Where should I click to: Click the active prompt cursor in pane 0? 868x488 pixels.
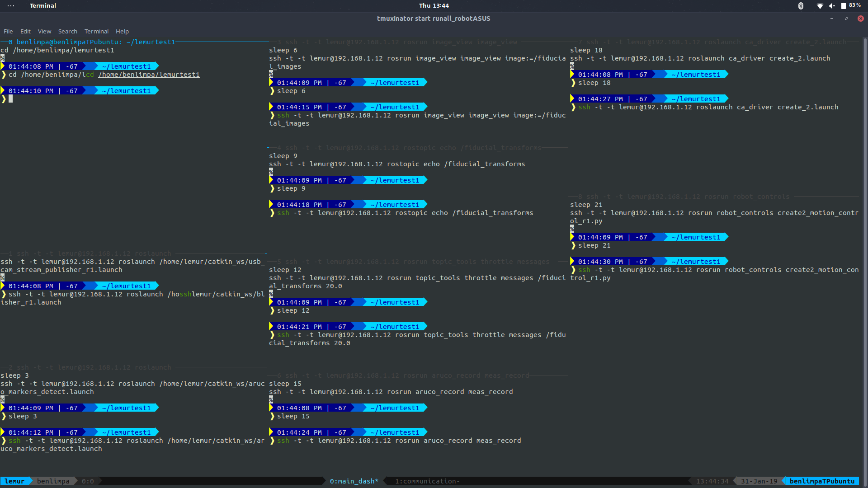10,99
